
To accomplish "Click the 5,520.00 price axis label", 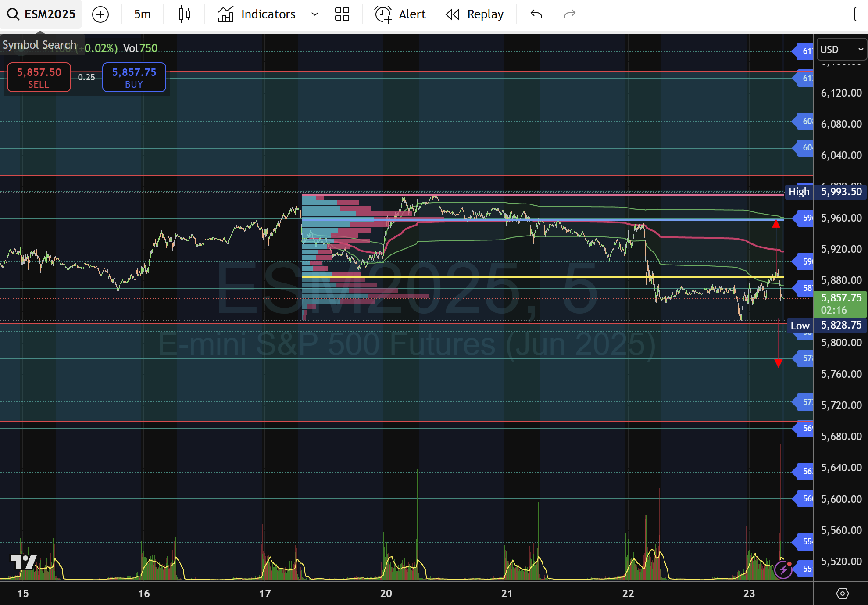I will [841, 562].
